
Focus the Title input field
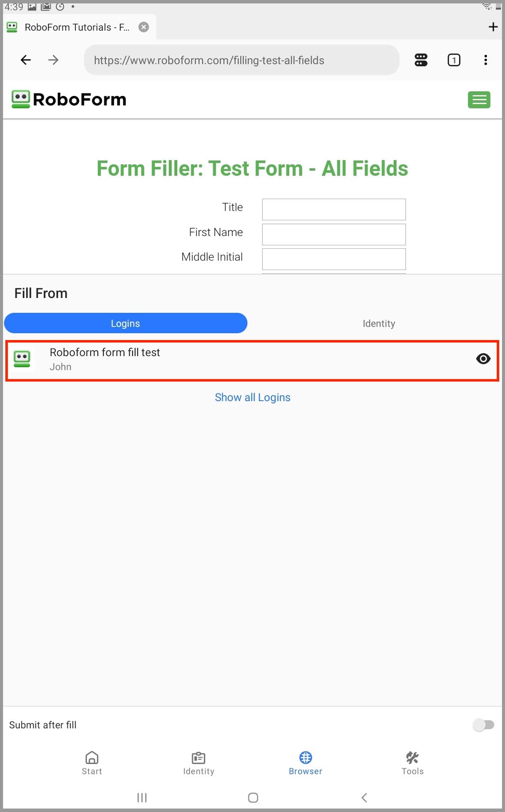[334, 209]
